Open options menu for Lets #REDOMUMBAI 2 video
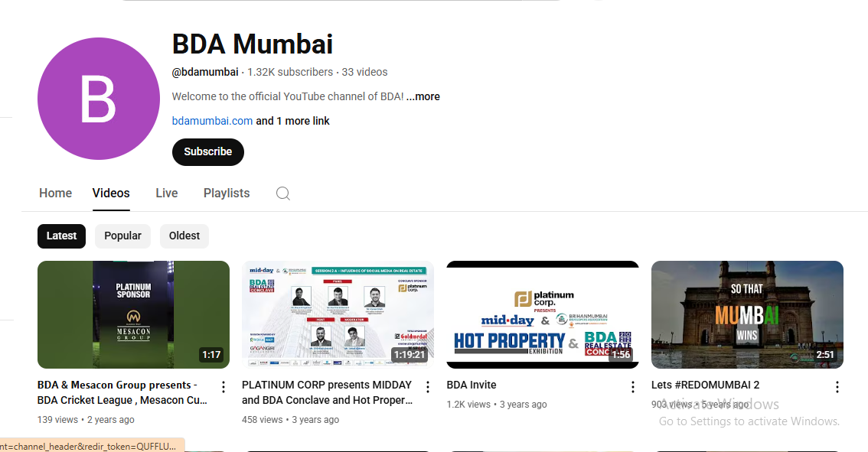The width and height of the screenshot is (868, 452). point(837,387)
